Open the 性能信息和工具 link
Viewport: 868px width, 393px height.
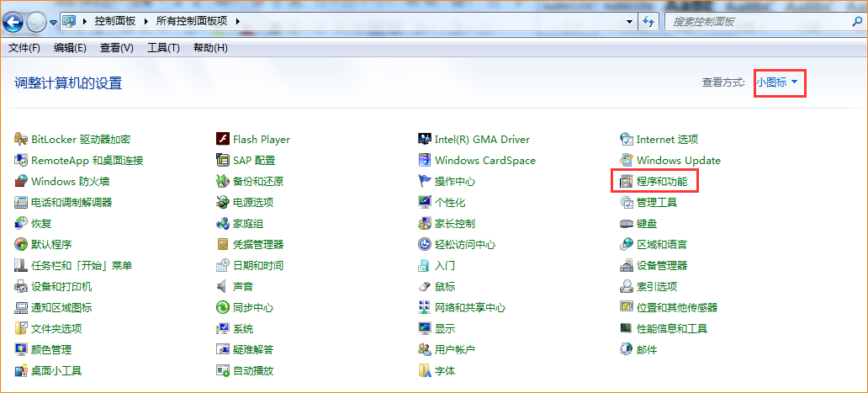[x=672, y=329]
